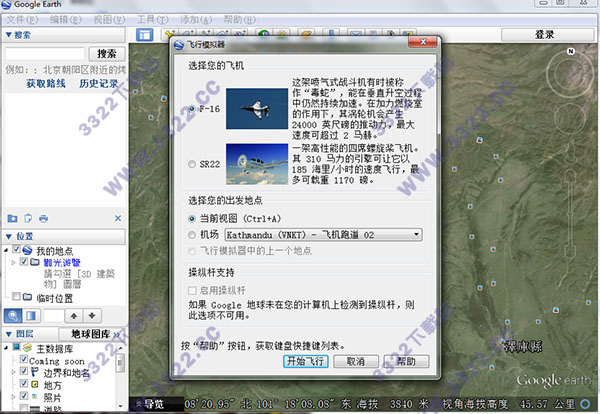The height and width of the screenshot is (414, 600).
Task: Click the add polygon toolbar icon
Action: [x=187, y=33]
